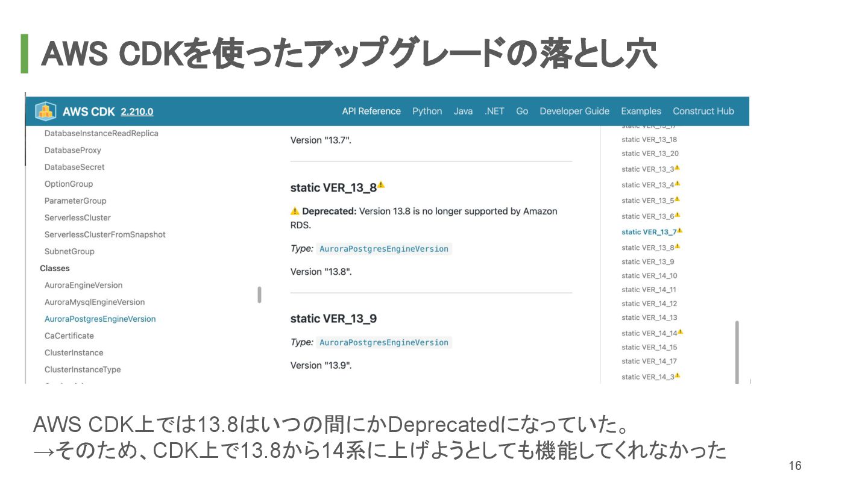The width and height of the screenshot is (868, 488).
Task: Select DatabaseInstanceReadReplica in the sidebar
Action: coord(101,133)
